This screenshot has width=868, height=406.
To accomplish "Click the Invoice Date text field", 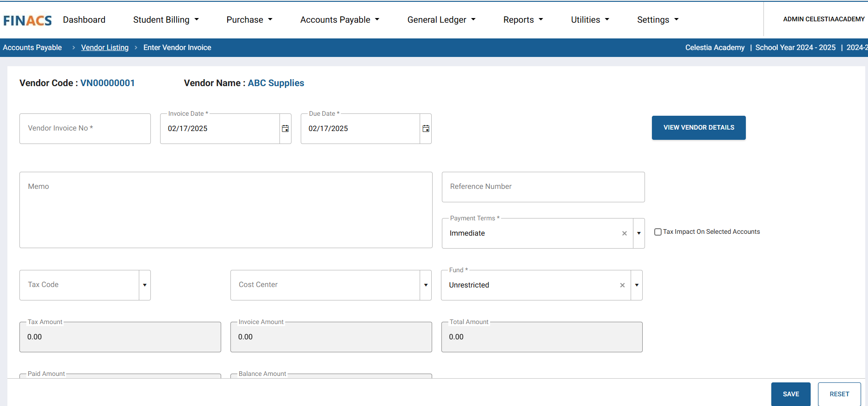I will [x=220, y=129].
